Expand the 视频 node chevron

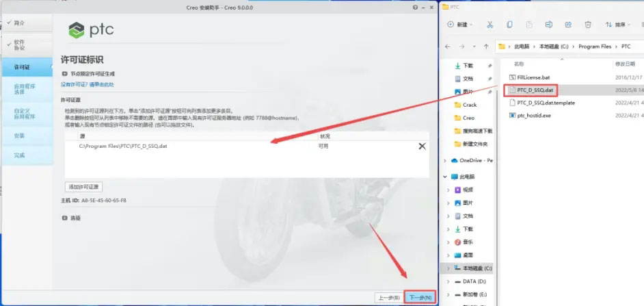tap(448, 190)
